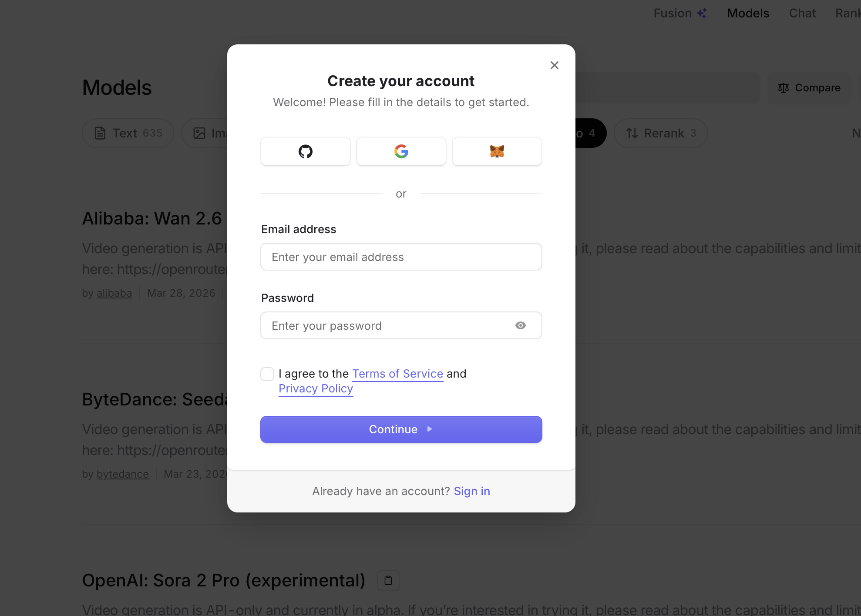The image size is (861, 616).
Task: Show password using the eye icon
Action: tap(520, 325)
